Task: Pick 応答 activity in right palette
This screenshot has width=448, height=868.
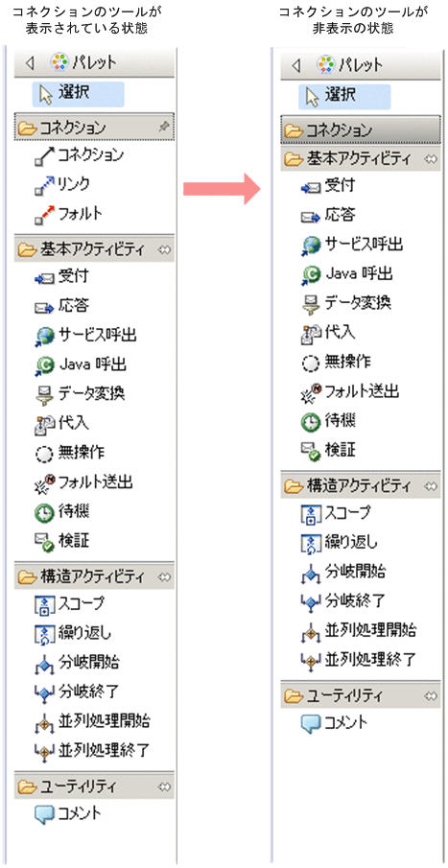Action: 327,216
